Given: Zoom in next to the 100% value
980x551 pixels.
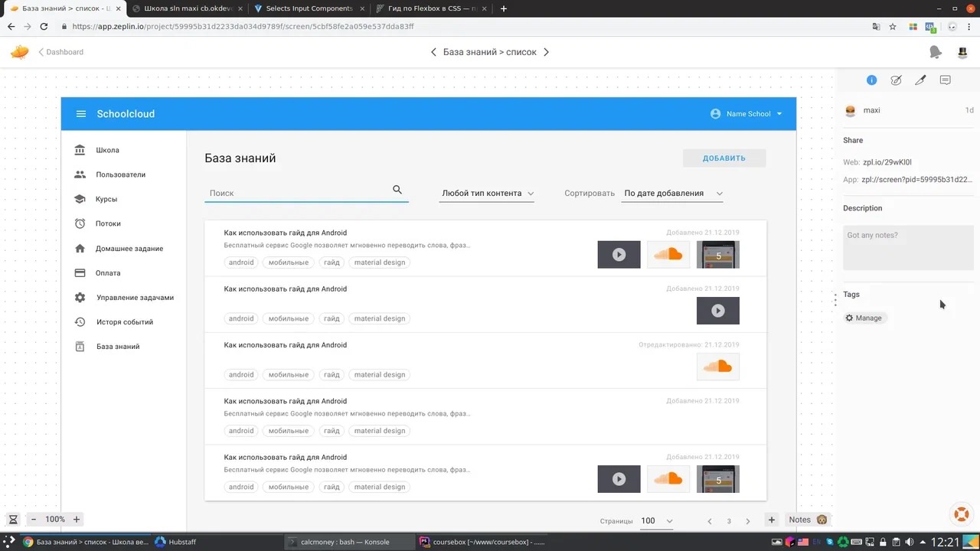Looking at the screenshot, I should click(77, 520).
